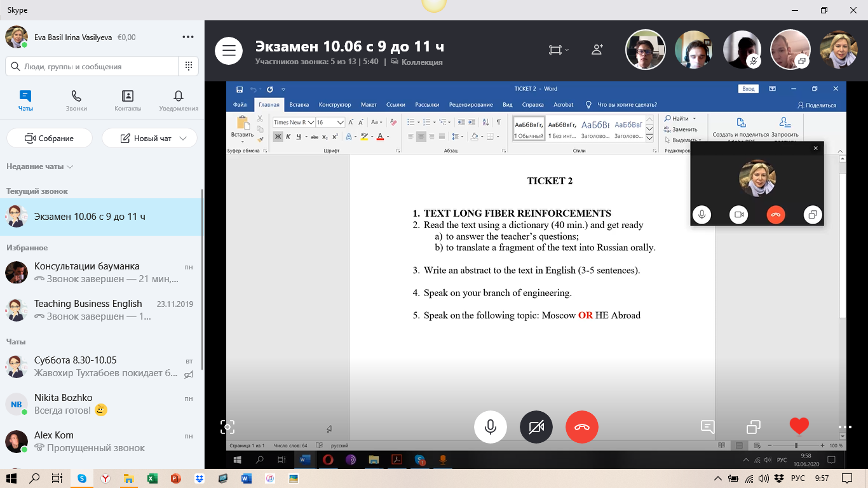Open Excel from the Windows taskbar
The width and height of the screenshot is (868, 488).
pyautogui.click(x=153, y=478)
